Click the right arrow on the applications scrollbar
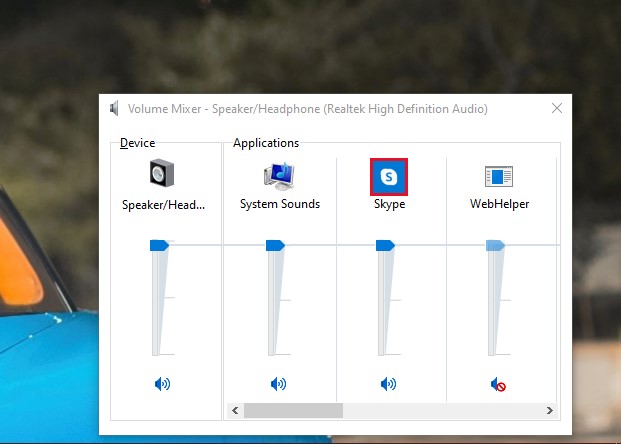Image resolution: width=621 pixels, height=444 pixels. (x=550, y=410)
